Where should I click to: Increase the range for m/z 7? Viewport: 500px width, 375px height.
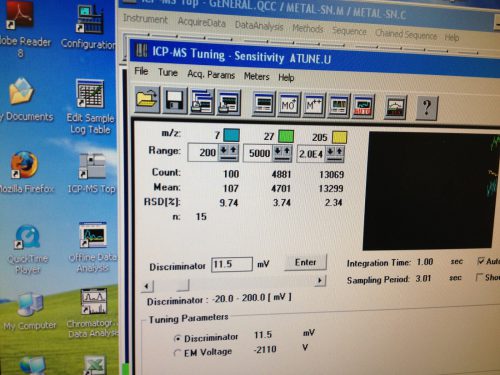point(233,151)
